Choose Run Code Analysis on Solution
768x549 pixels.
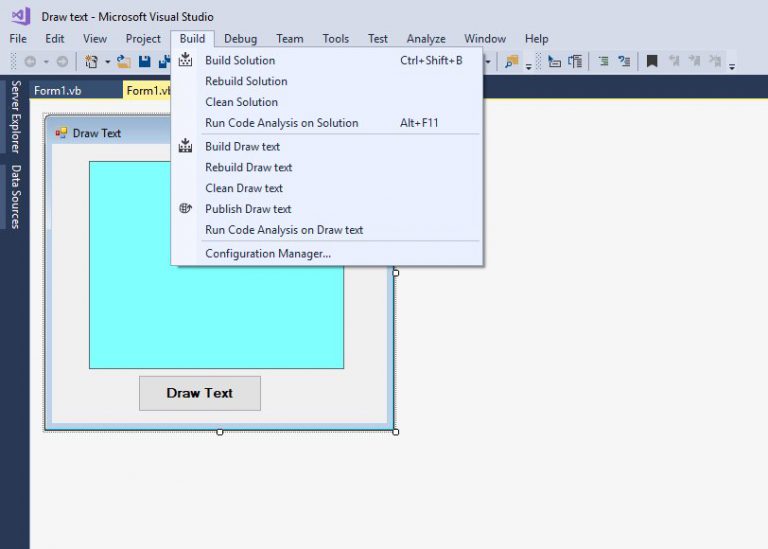327,123
